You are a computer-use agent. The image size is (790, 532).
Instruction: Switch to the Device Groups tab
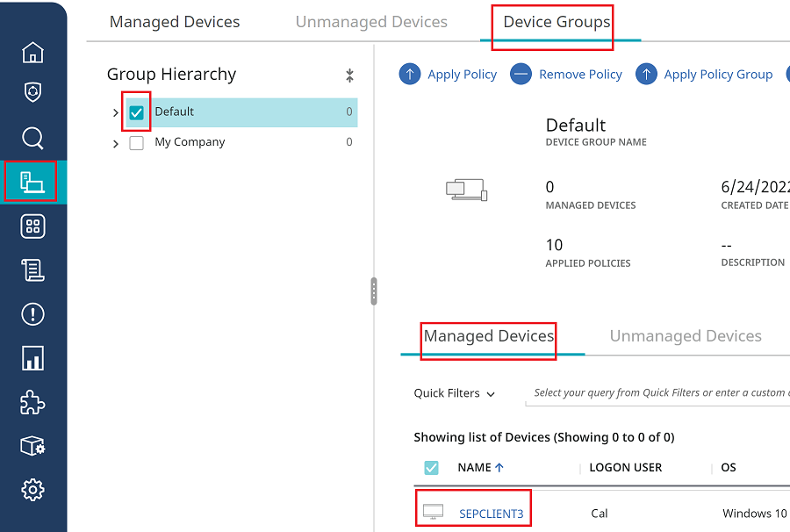click(x=553, y=22)
